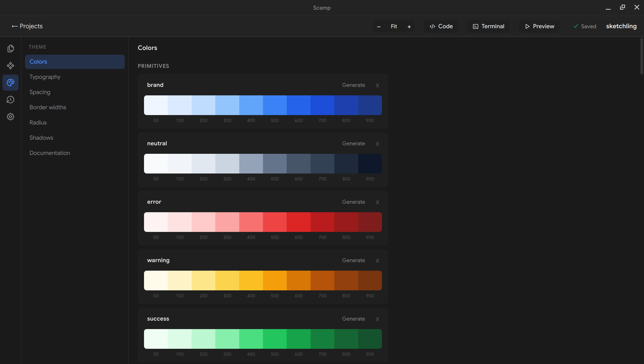The image size is (644, 364).
Task: Restore the Scamp window size
Action: pyautogui.click(x=623, y=8)
